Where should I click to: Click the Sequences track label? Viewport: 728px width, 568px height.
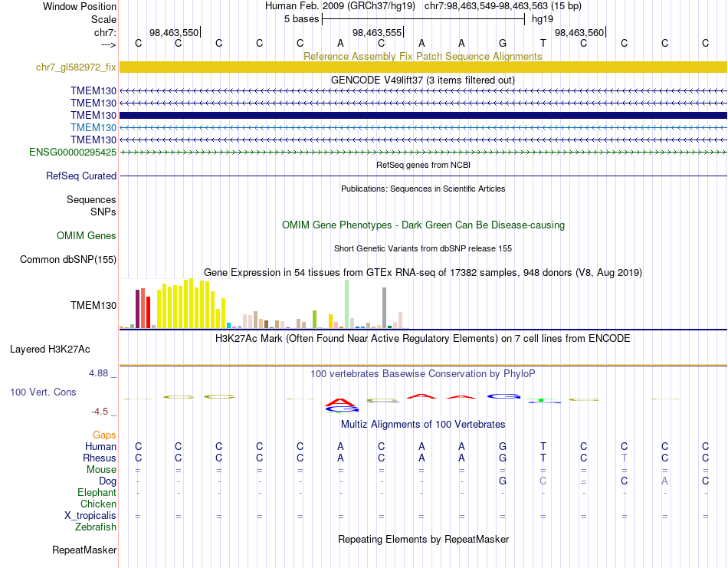pos(91,199)
